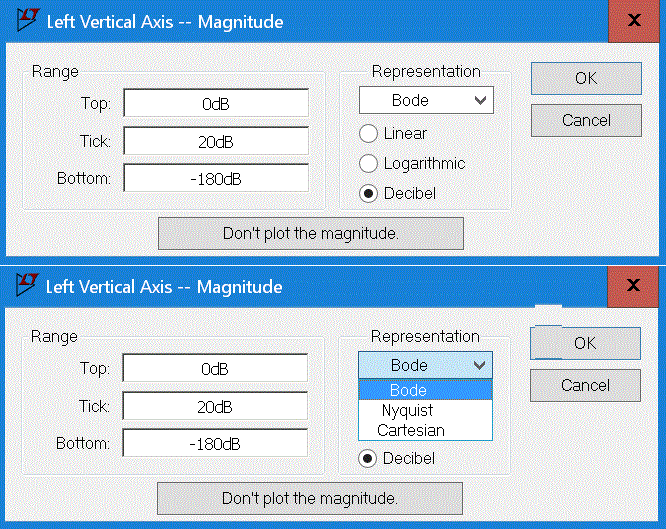
Task: Click the LTspice icon in the upper dialog title bar
Action: [x=25, y=21]
